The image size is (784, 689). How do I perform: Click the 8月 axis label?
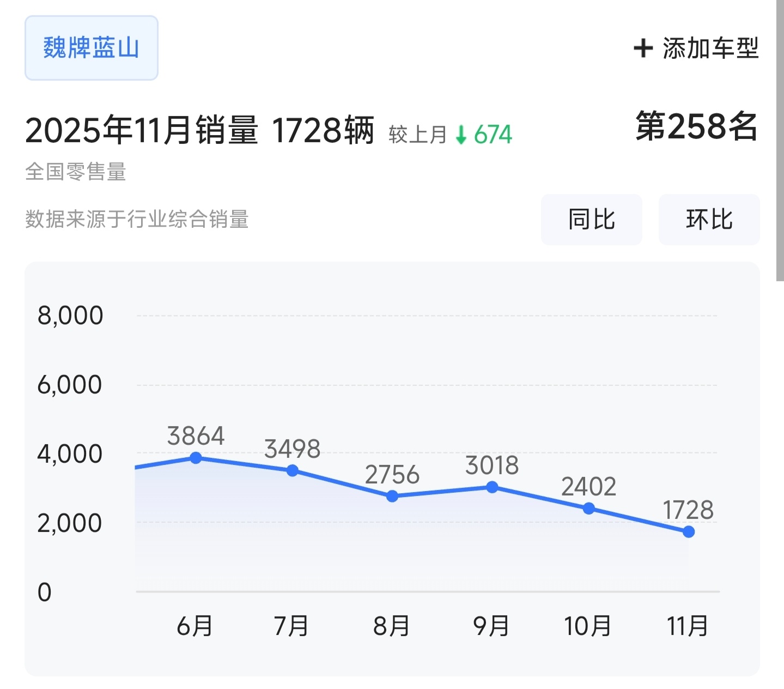391,626
